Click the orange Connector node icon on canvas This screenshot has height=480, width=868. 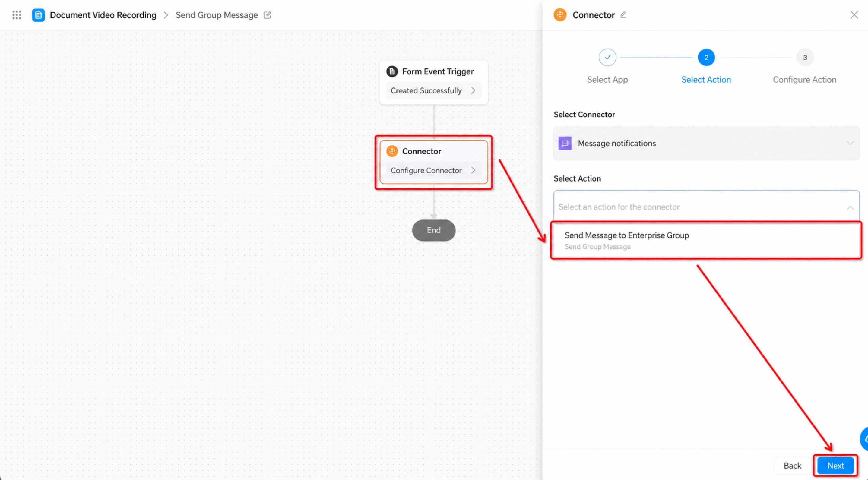click(392, 151)
